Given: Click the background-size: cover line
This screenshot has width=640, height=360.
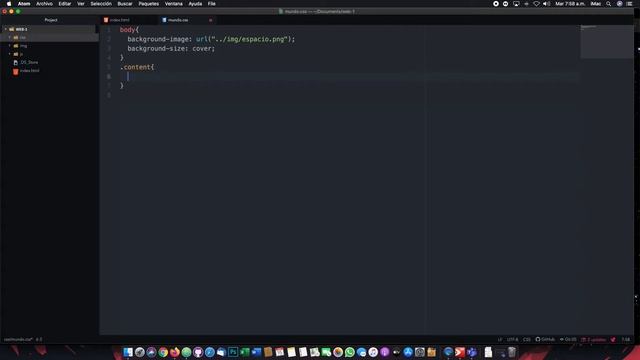Looking at the screenshot, I should (171, 49).
